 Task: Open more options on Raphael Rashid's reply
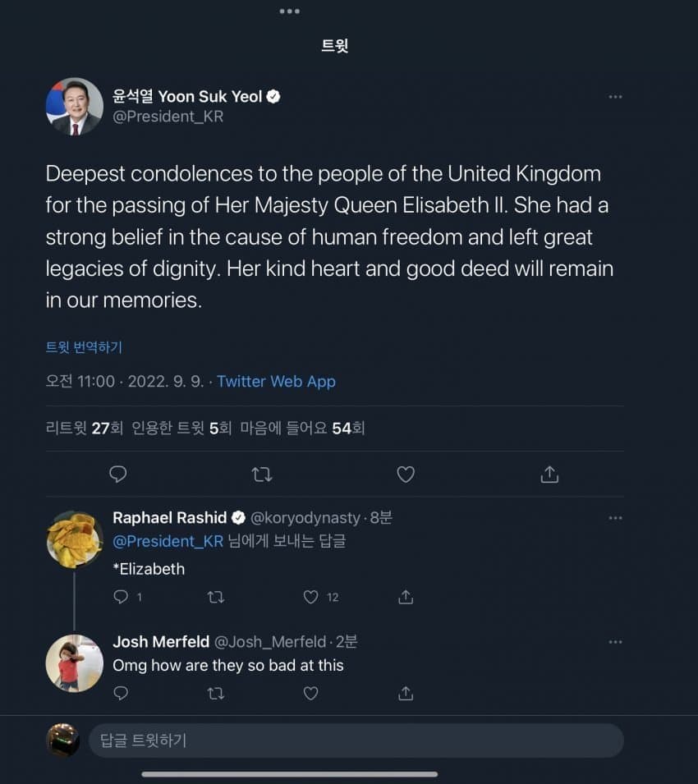pyautogui.click(x=615, y=518)
